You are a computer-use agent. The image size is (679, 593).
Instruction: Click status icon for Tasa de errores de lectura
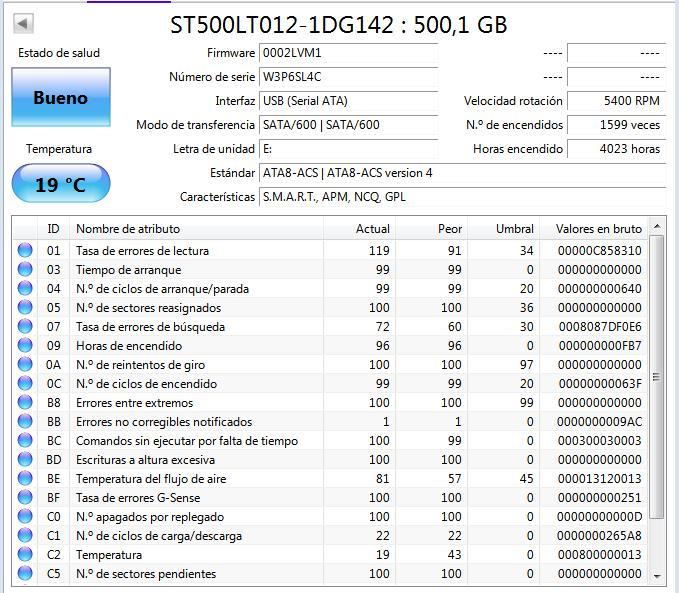[25, 250]
